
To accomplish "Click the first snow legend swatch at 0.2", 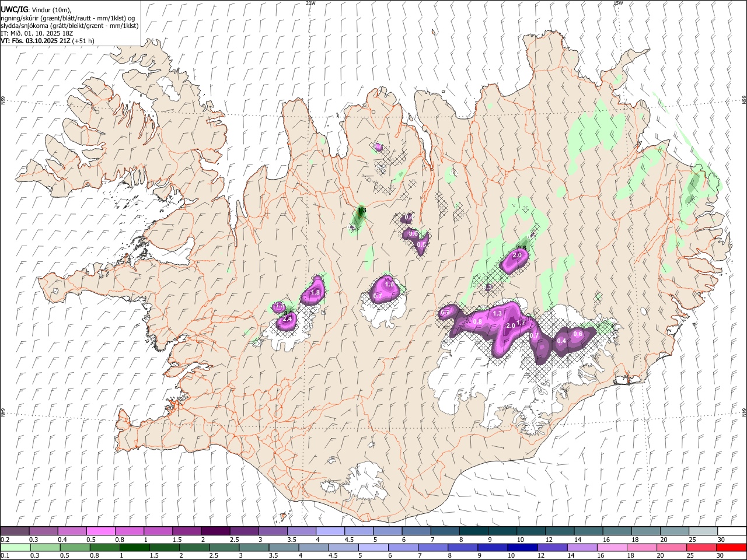I will coord(15,531).
